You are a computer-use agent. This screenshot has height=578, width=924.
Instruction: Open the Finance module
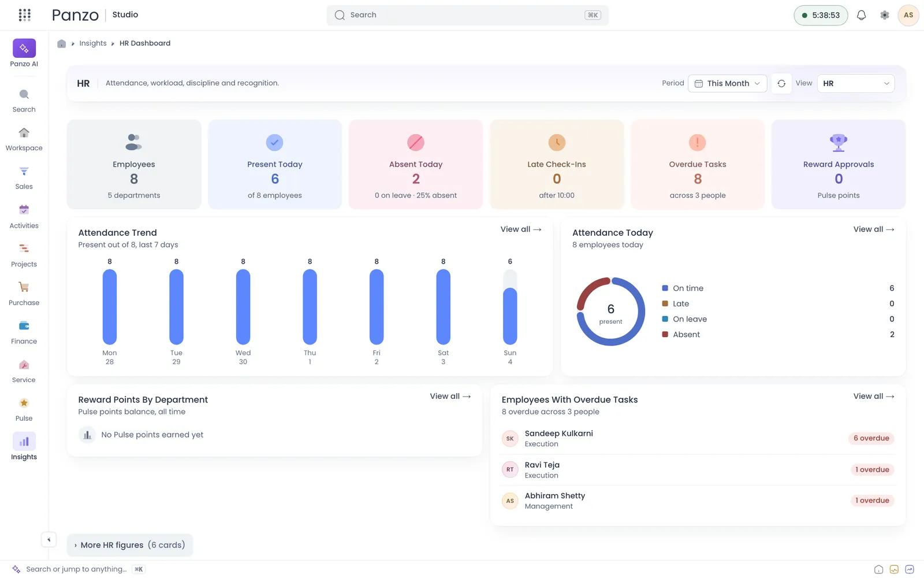pyautogui.click(x=24, y=333)
